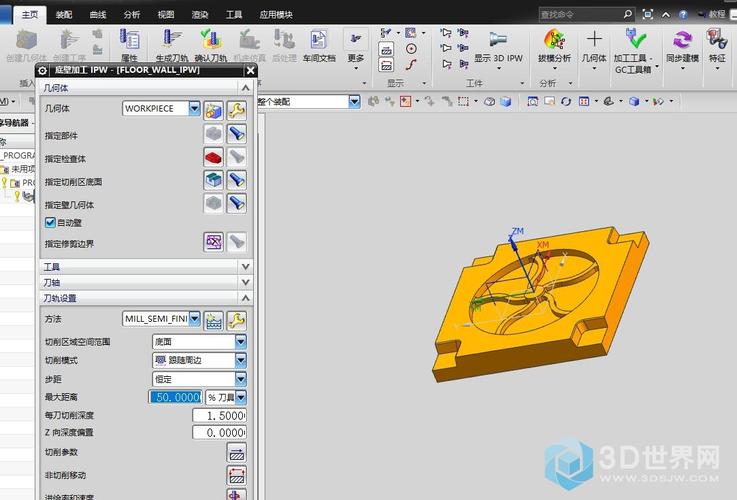737x500 pixels.
Task: Click the 指定切削区底面 select icon
Action: point(213,180)
